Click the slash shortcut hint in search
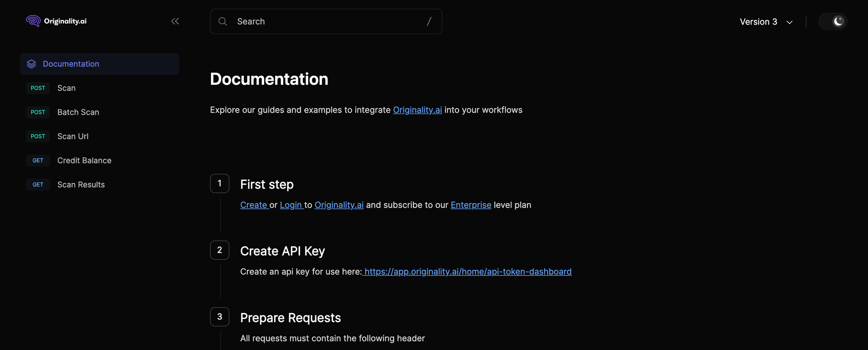 [x=429, y=21]
